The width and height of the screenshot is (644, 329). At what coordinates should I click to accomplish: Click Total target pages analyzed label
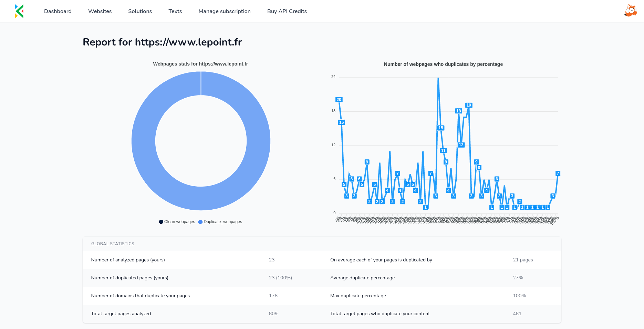pos(121,314)
